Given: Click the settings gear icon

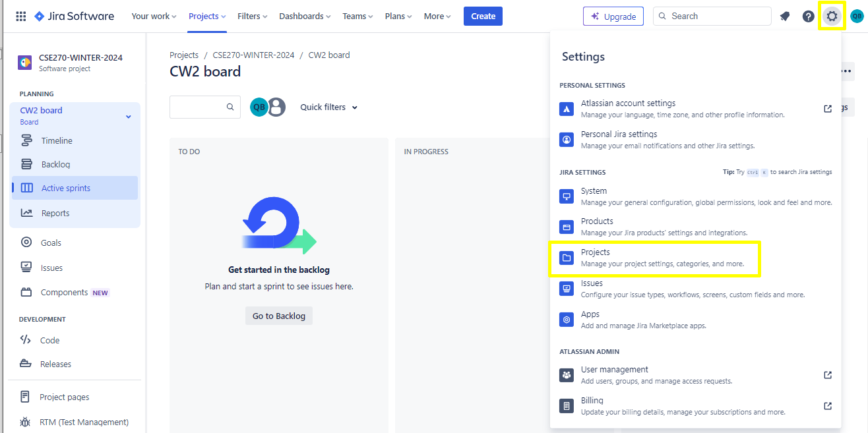Looking at the screenshot, I should click(x=832, y=16).
